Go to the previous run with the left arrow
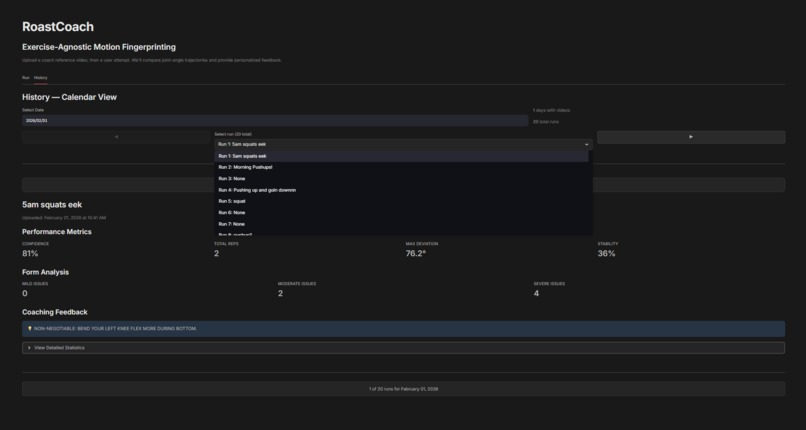The height and width of the screenshot is (430, 806). pos(116,137)
